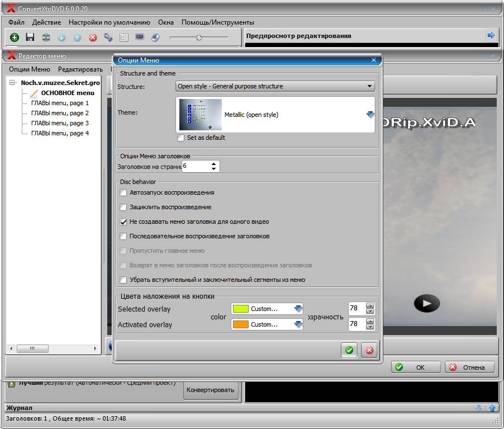Click the merge titles icon in toolbar
The image size is (504, 429).
click(x=46, y=37)
